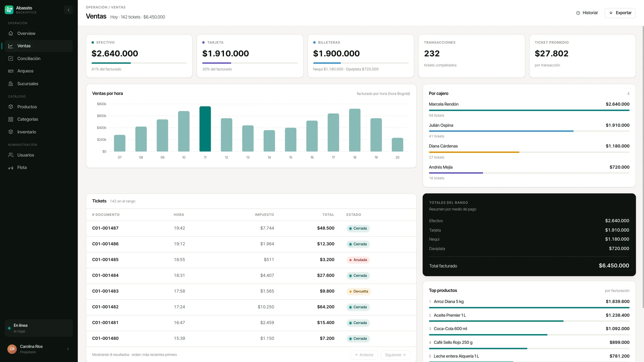Screen dimensions: 644x362
Task: Click the Flota vehicle icon
Action: pyautogui.click(x=11, y=168)
